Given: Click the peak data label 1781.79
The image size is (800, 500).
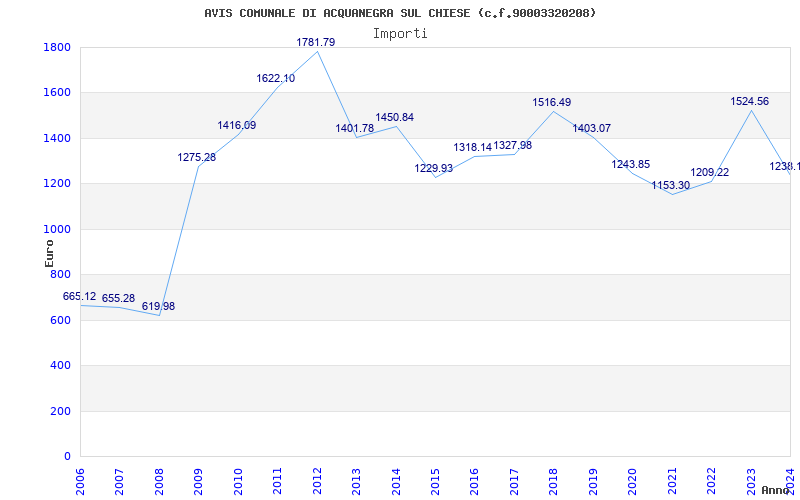Looking at the screenshot, I should pyautogui.click(x=315, y=42).
